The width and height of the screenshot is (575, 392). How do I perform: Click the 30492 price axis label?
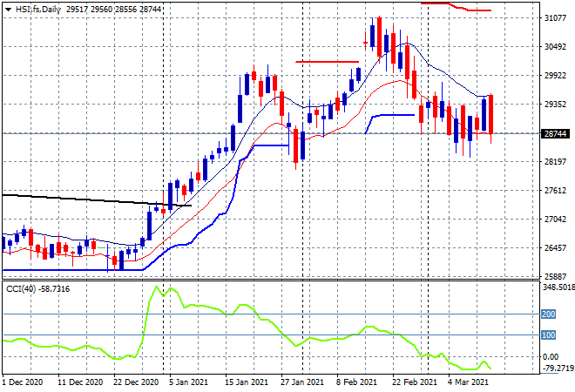pyautogui.click(x=555, y=47)
